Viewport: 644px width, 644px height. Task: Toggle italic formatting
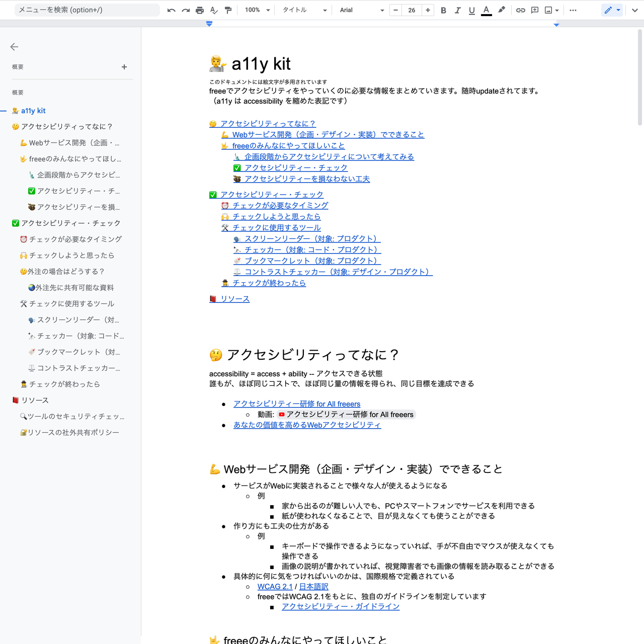click(x=457, y=10)
